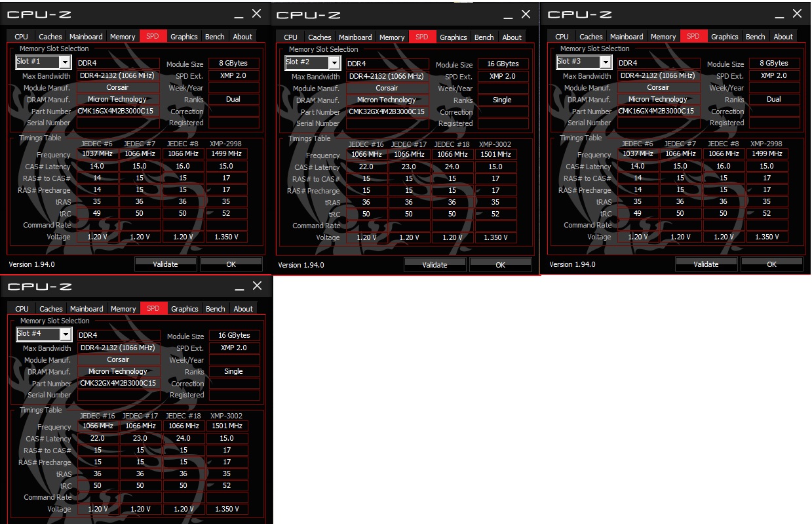Select SPD tab in Slot #1 window
The width and height of the screenshot is (812, 524).
click(153, 37)
